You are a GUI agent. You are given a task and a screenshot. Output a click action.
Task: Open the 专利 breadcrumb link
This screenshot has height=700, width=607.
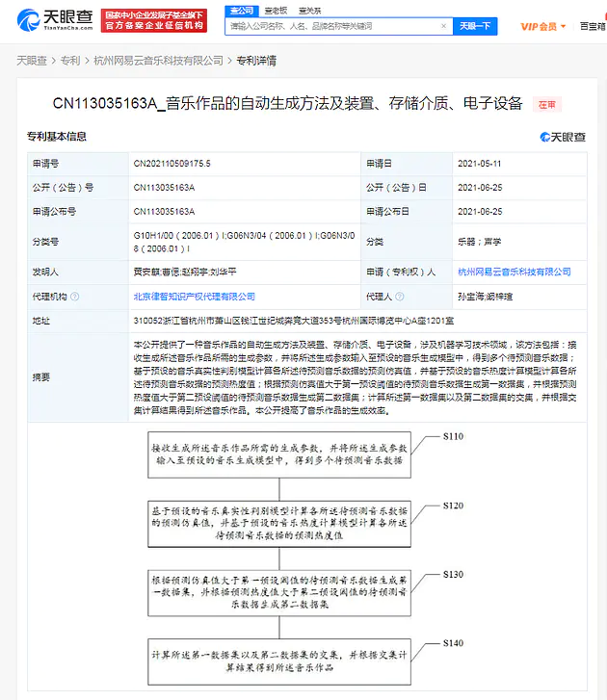pyautogui.click(x=70, y=61)
